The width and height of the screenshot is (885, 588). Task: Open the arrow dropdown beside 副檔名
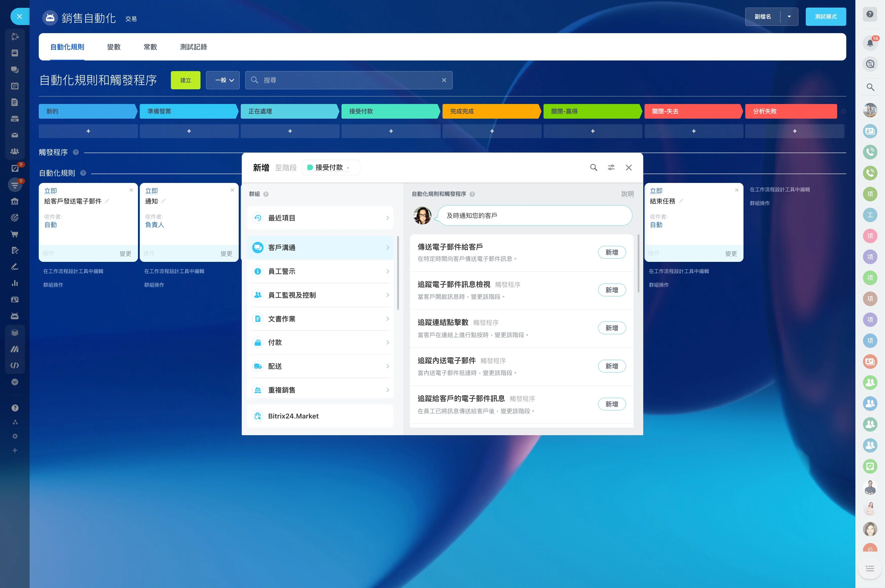789,16
